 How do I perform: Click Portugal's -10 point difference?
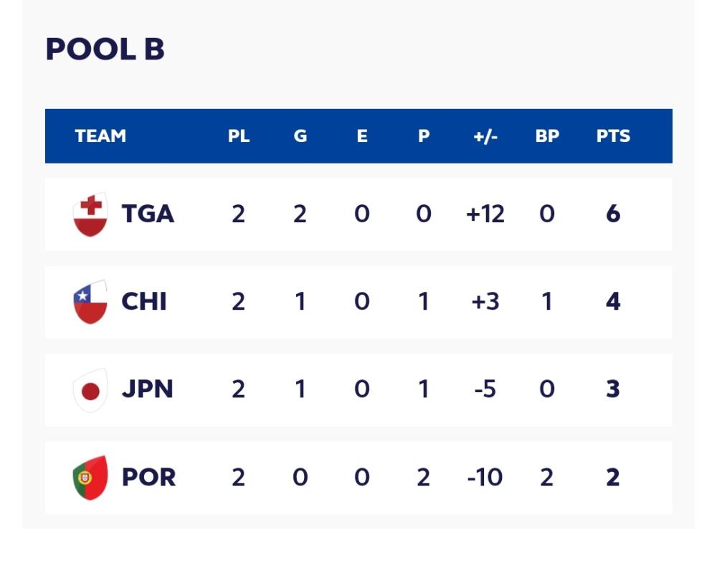click(485, 478)
